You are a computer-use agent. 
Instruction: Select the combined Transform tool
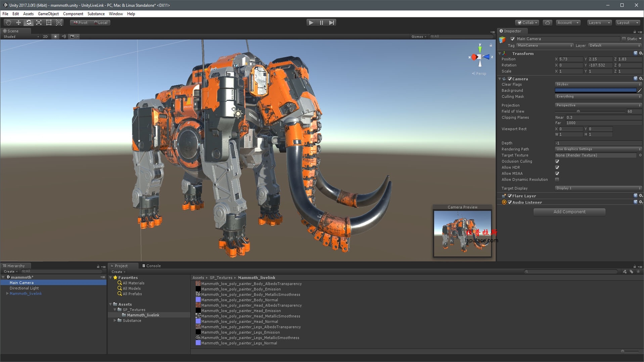tap(59, 22)
